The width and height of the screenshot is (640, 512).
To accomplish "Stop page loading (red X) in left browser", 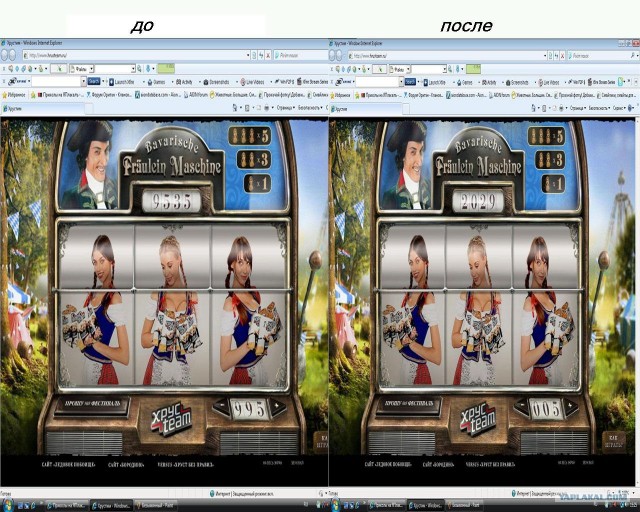I will pos(268,55).
